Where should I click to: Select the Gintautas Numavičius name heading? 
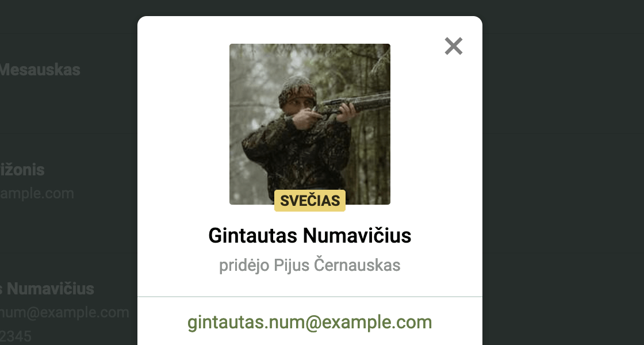(310, 236)
